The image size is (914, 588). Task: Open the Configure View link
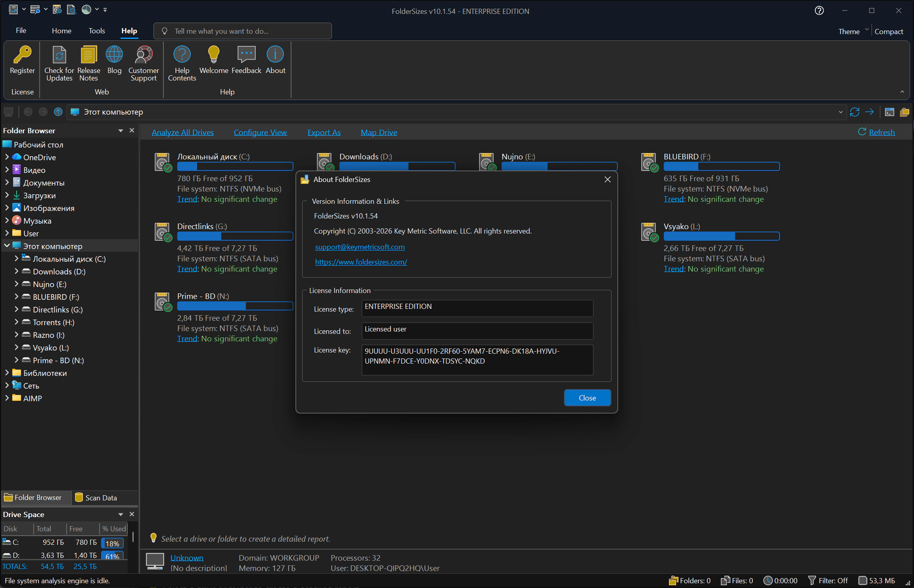coord(260,132)
